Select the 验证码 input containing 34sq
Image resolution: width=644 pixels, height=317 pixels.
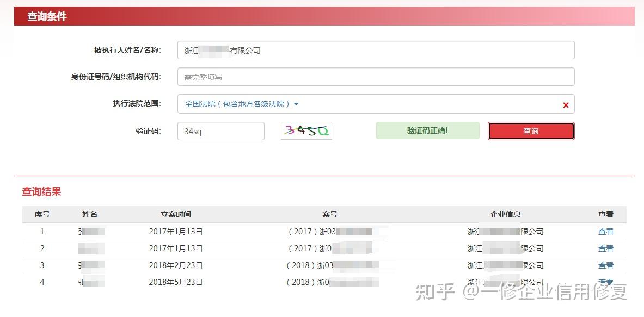tap(220, 131)
